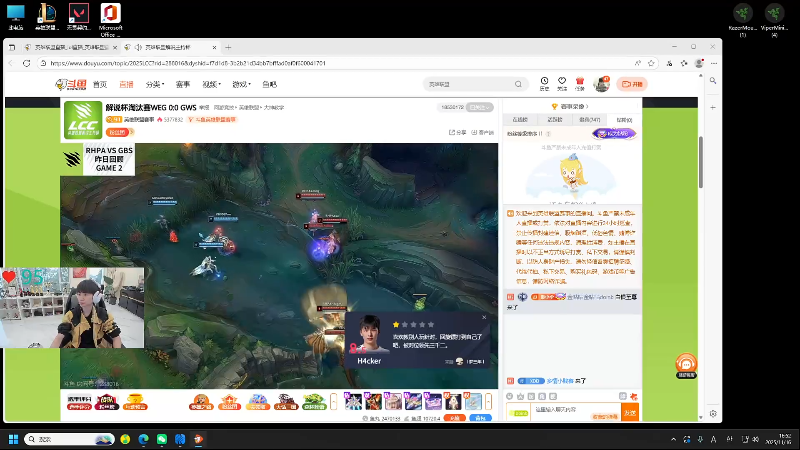Open the follows heart icon
Image resolution: width=800 pixels, height=450 pixels.
pos(562,84)
